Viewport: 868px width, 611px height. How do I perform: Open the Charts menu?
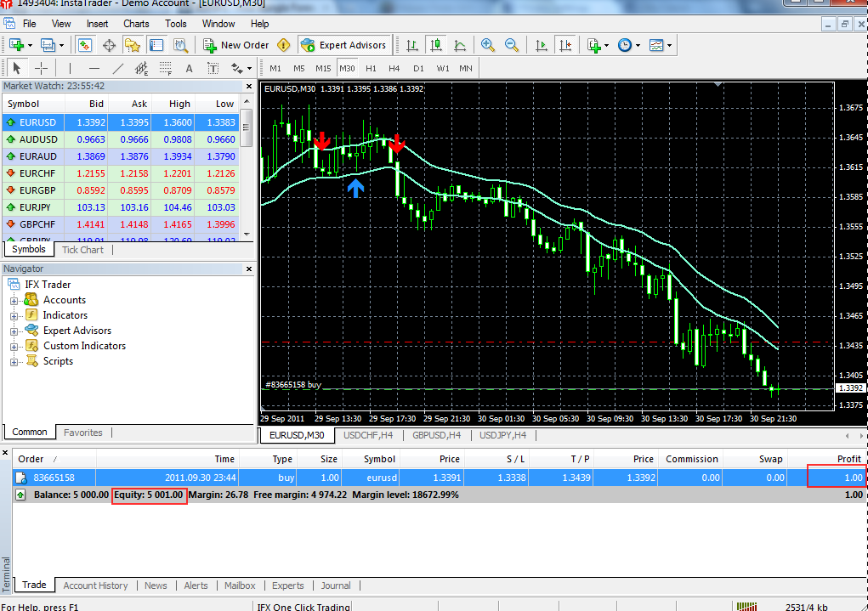[x=136, y=24]
